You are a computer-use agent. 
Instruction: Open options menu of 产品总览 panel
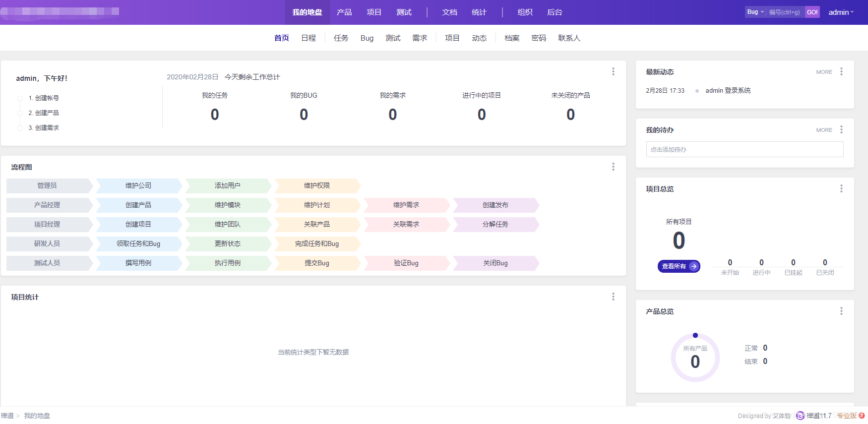pos(841,311)
